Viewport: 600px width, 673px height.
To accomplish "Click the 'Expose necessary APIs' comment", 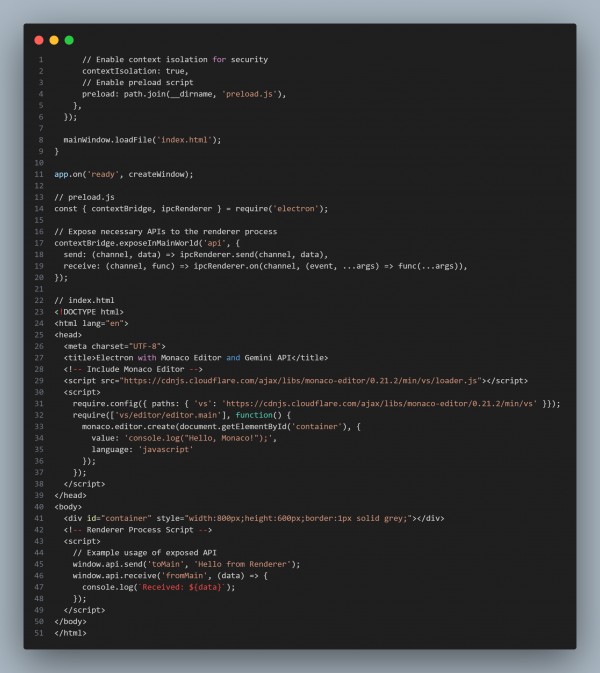I will [166, 232].
